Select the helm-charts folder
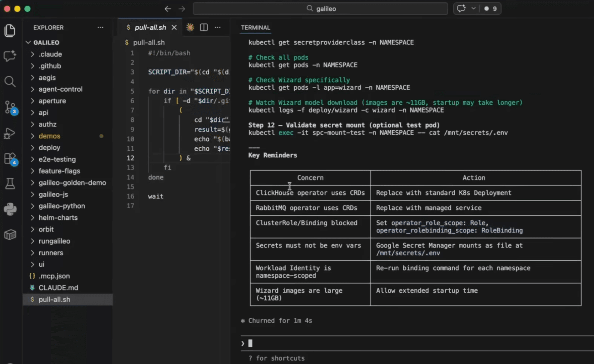This screenshot has width=594, height=364. click(68, 218)
